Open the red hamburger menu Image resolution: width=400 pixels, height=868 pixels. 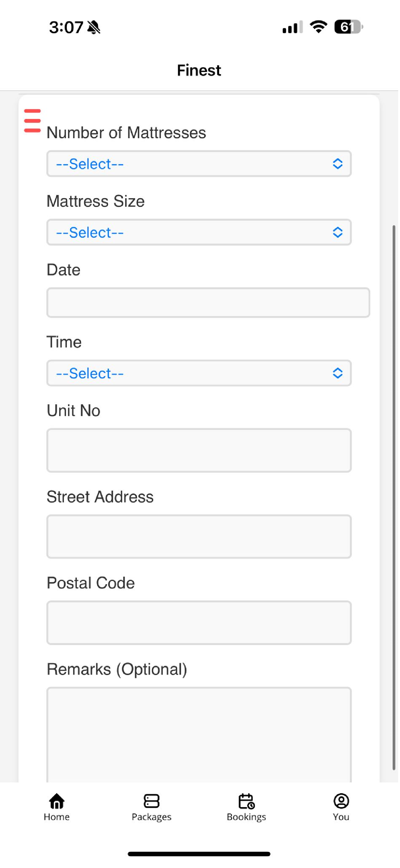pos(32,121)
